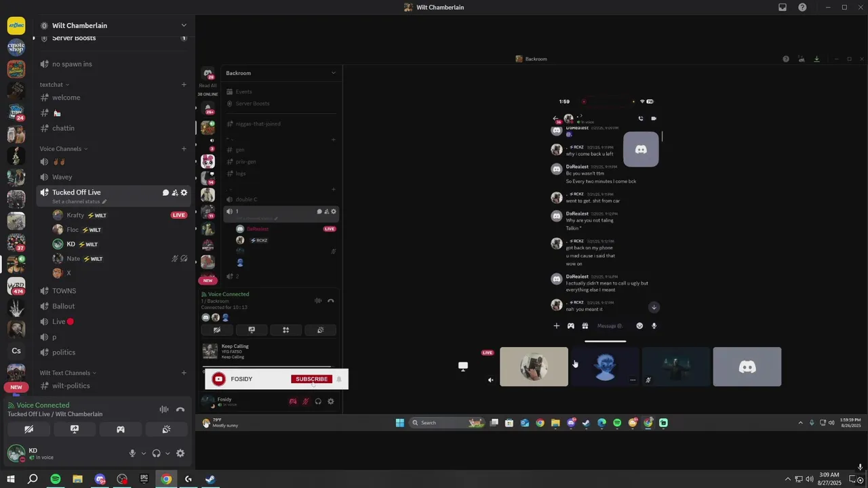Screen dimensions: 868x488
Task: Open chat for Tucked Off Live channel
Action: [165, 192]
